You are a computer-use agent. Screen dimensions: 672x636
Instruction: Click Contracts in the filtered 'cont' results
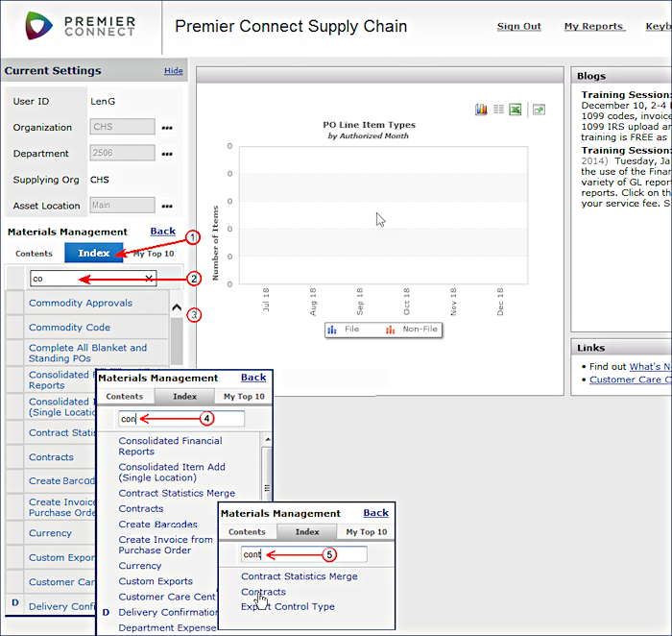pyautogui.click(x=263, y=592)
